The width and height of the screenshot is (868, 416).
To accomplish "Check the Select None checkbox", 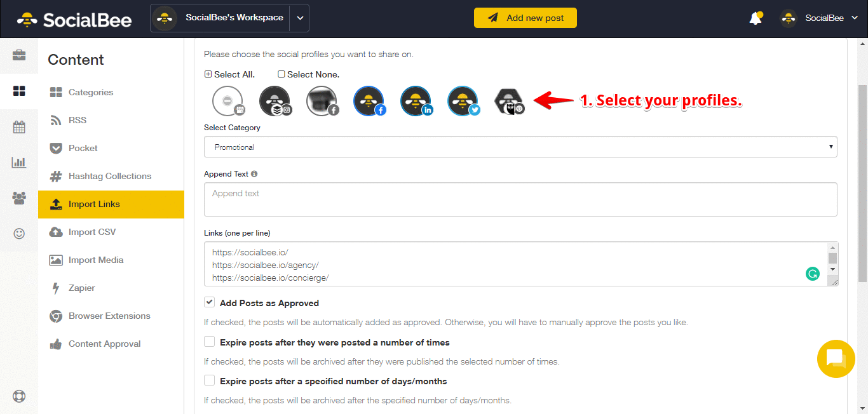I will 281,74.
